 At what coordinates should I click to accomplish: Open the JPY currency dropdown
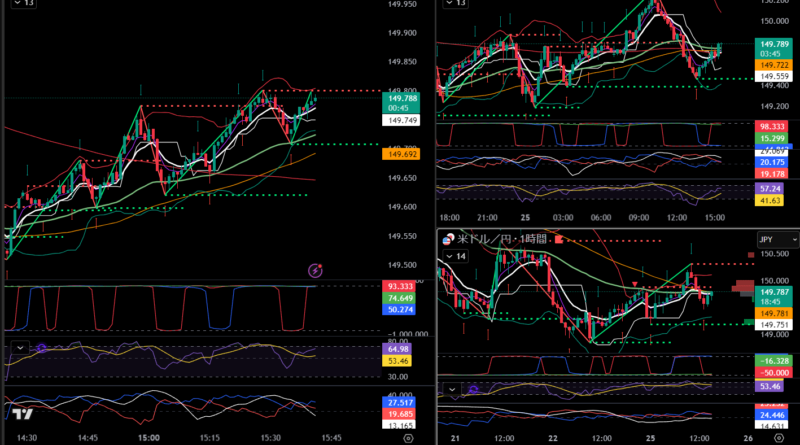click(778, 240)
